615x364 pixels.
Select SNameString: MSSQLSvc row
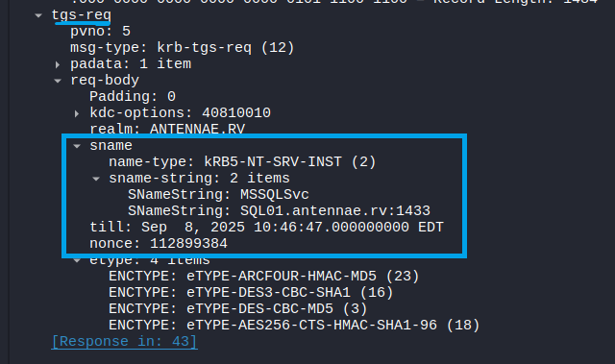click(x=218, y=194)
